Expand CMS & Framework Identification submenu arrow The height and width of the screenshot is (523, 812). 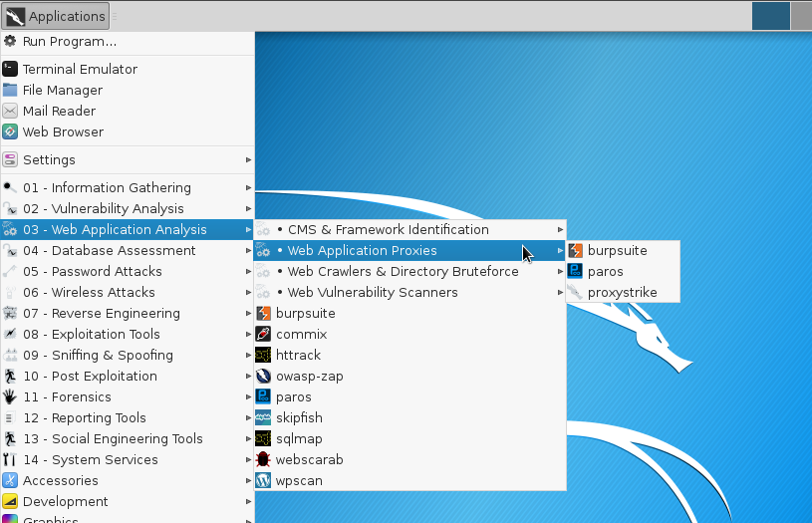pyautogui.click(x=560, y=229)
